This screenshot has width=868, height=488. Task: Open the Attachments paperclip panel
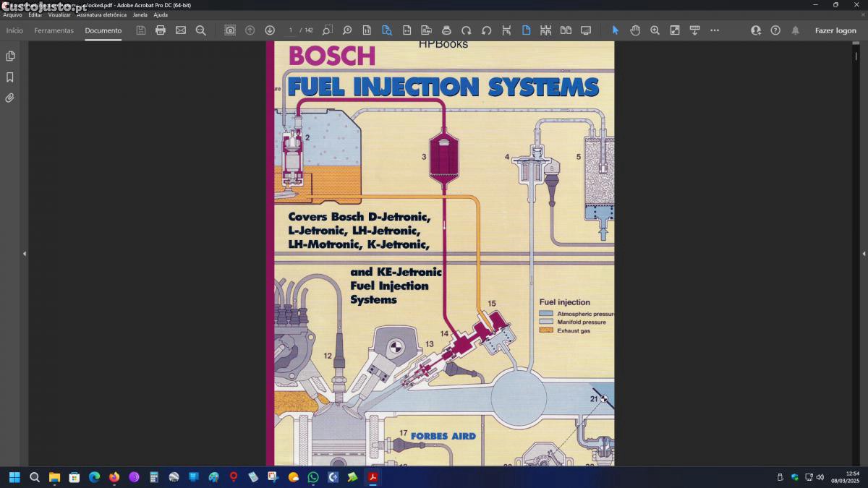coord(10,98)
